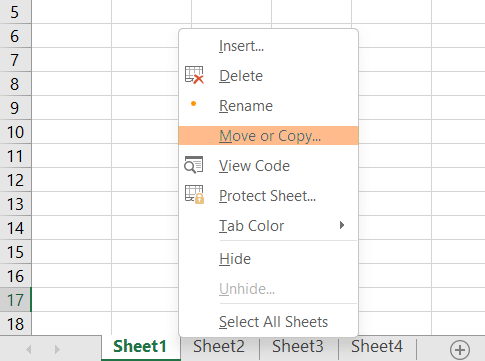Select highlighted row header 17
Screen dimensions: 485x361
(x=16, y=300)
